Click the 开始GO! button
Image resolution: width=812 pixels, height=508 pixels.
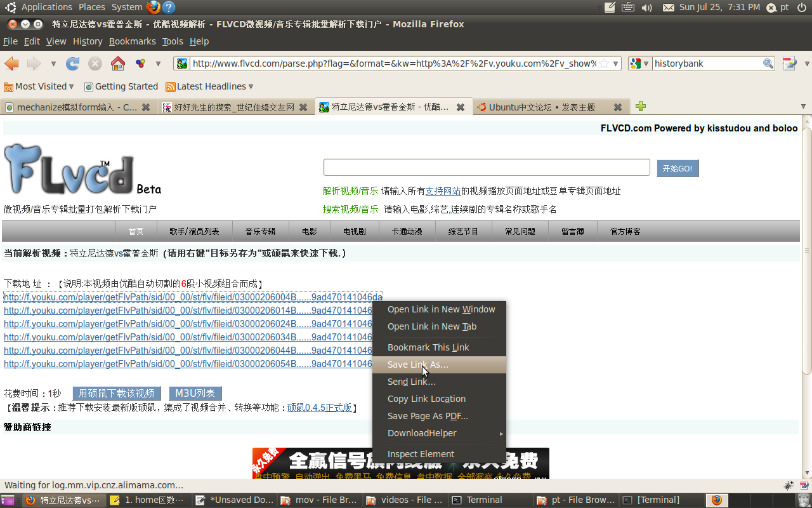(678, 168)
